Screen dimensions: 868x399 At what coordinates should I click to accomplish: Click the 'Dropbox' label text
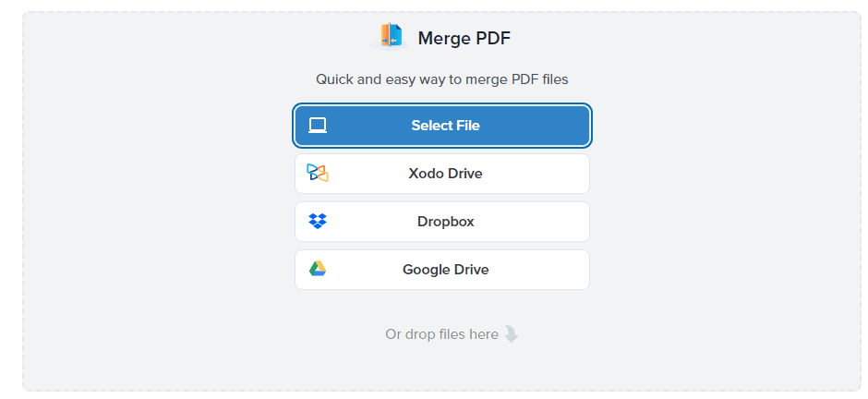(x=445, y=222)
